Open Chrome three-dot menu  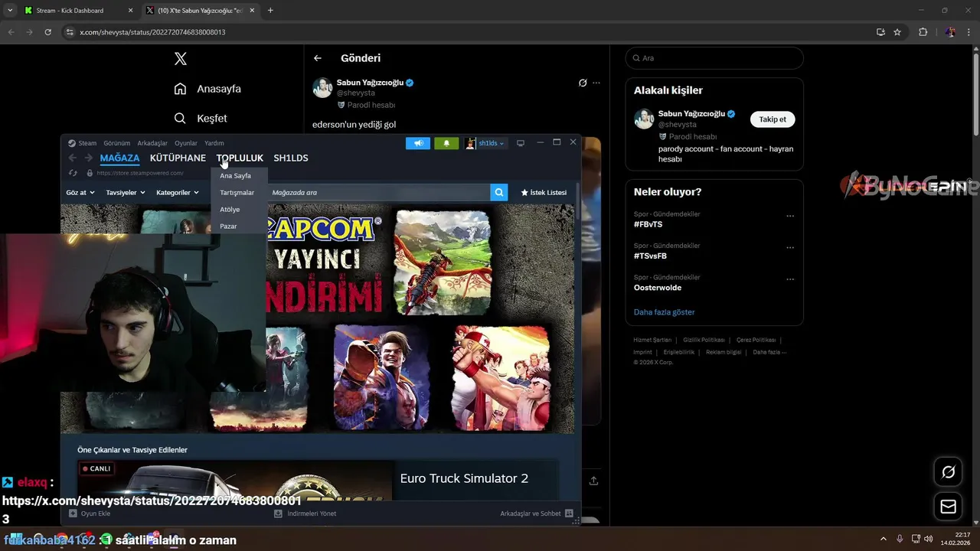(x=967, y=32)
